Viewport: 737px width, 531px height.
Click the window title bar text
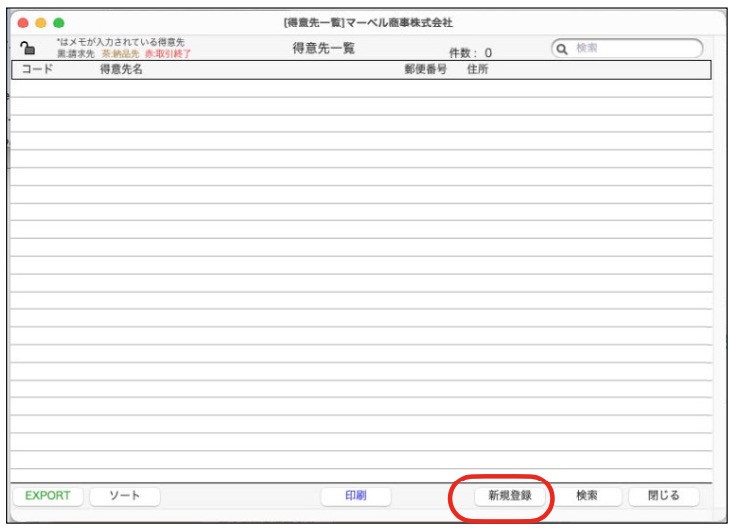[368, 22]
